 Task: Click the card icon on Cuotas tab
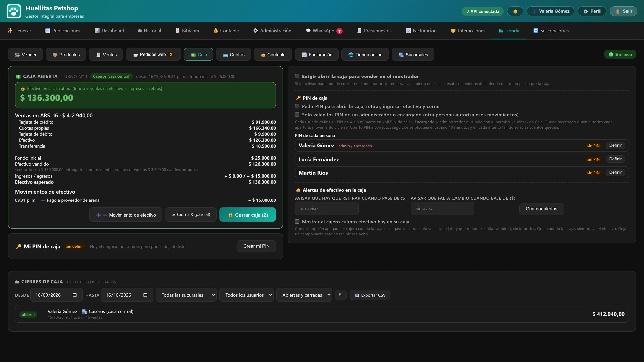point(225,55)
